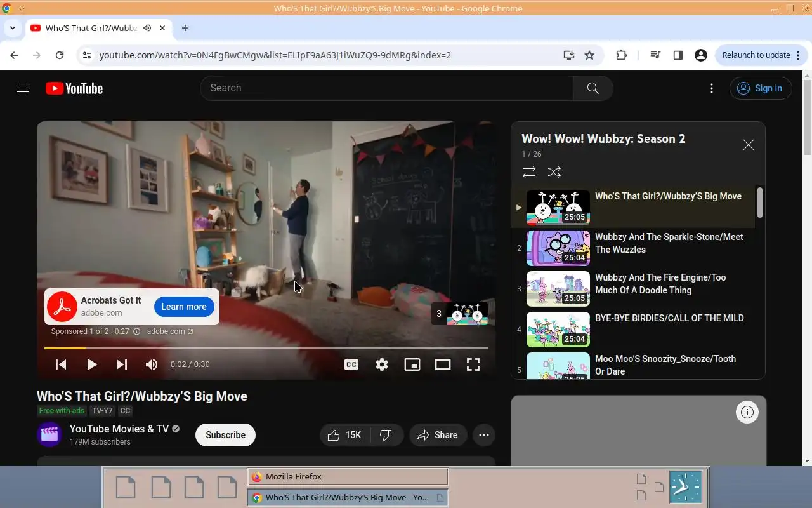This screenshot has height=508, width=812.
Task: Toggle closed captions in player
Action: 351,364
